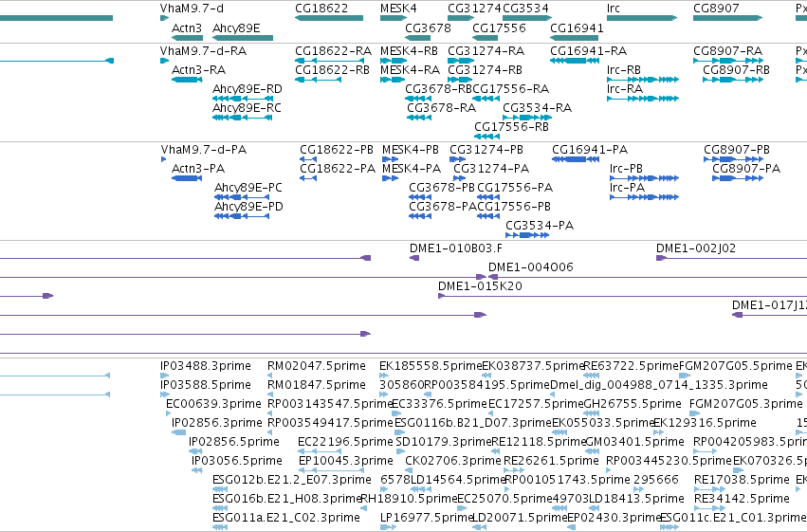Select the CG17556 gene label

[499, 28]
